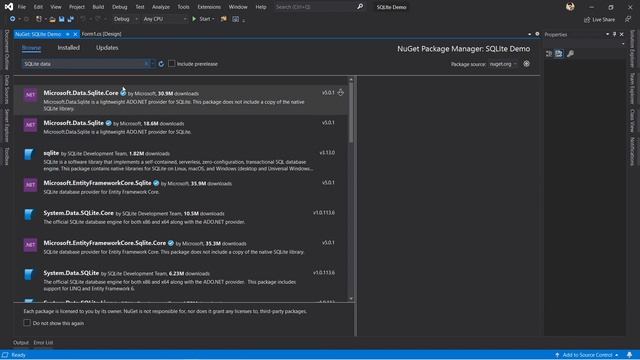Click the notifications bell in status bar
The image size is (640, 360).
(629, 355)
